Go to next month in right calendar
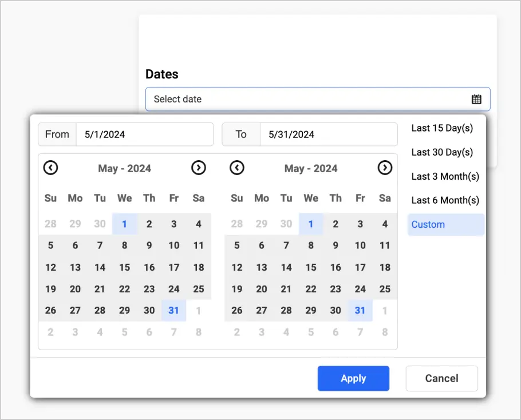 (x=385, y=168)
